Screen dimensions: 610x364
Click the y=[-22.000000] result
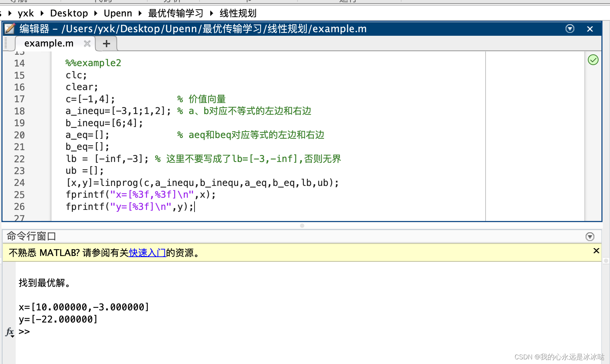coord(58,319)
